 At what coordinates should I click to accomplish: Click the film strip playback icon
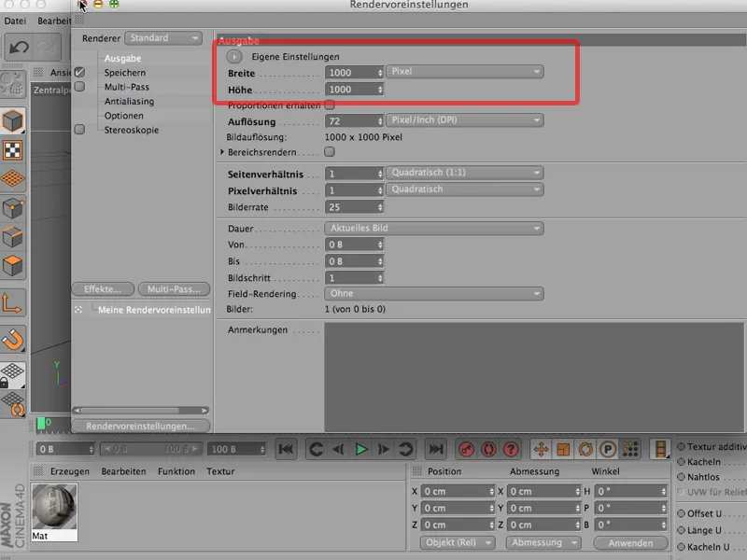click(x=660, y=449)
